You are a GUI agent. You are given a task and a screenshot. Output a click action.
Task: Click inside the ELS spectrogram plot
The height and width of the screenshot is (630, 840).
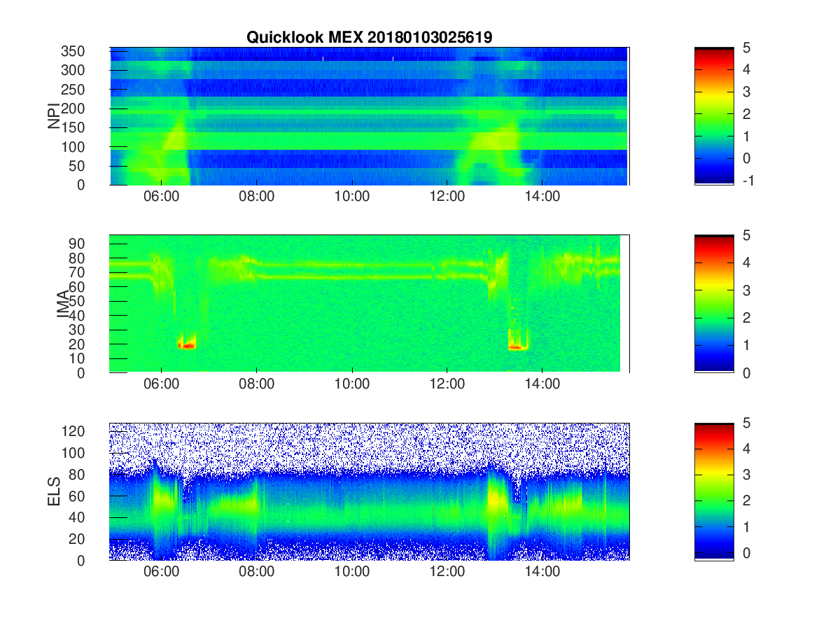[369, 491]
